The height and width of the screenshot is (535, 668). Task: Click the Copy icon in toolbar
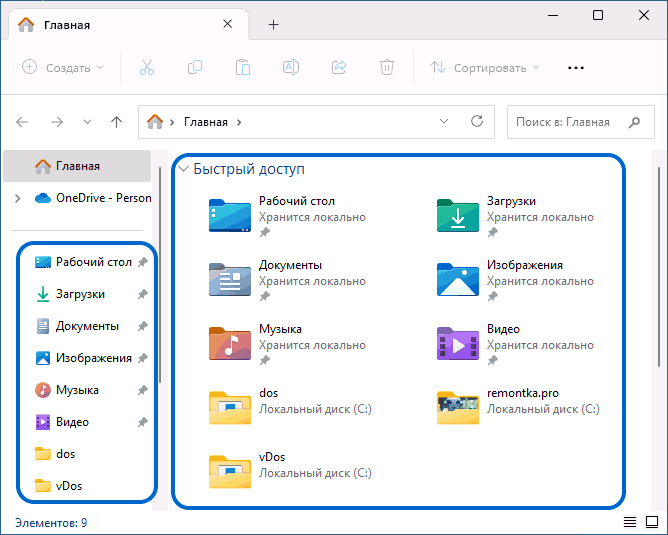pos(195,67)
